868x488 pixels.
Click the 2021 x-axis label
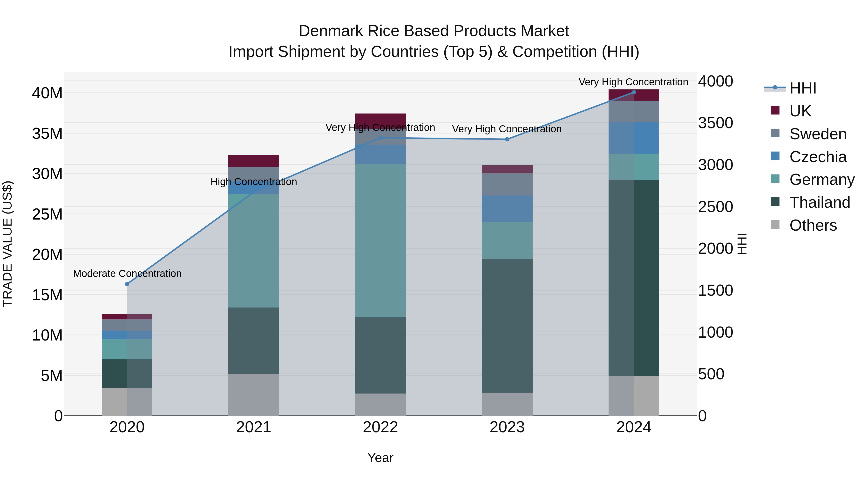coord(254,427)
